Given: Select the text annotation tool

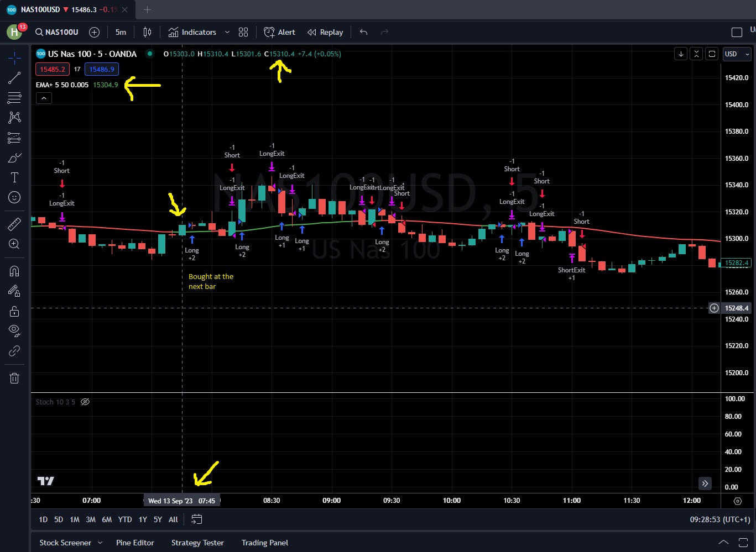Looking at the screenshot, I should 15,177.
